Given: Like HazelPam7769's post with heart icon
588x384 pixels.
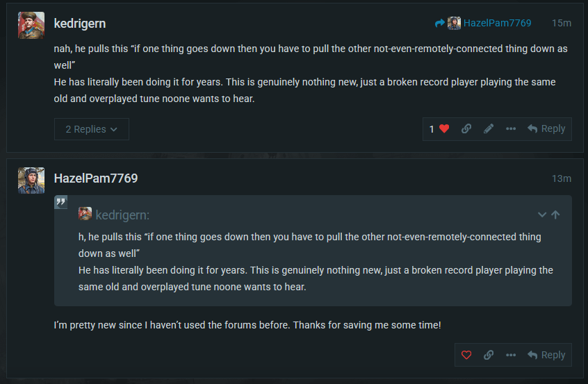Looking at the screenshot, I should [466, 355].
